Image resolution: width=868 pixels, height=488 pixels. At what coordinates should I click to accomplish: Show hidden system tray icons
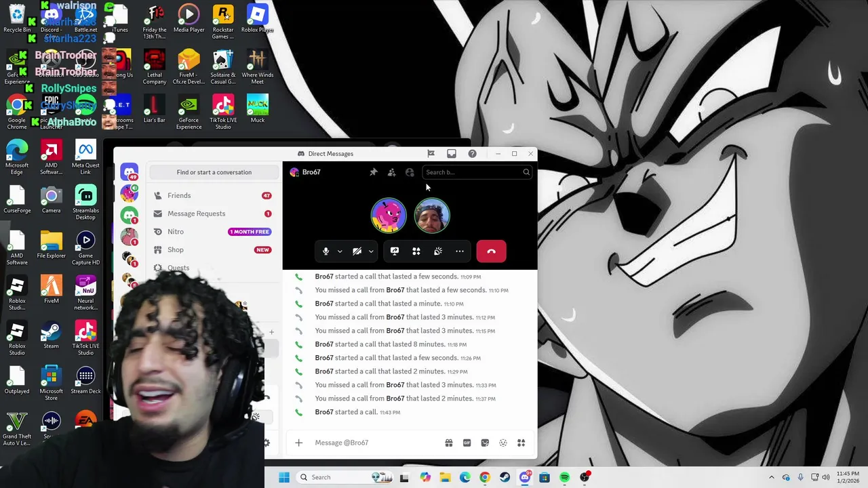coord(771,477)
